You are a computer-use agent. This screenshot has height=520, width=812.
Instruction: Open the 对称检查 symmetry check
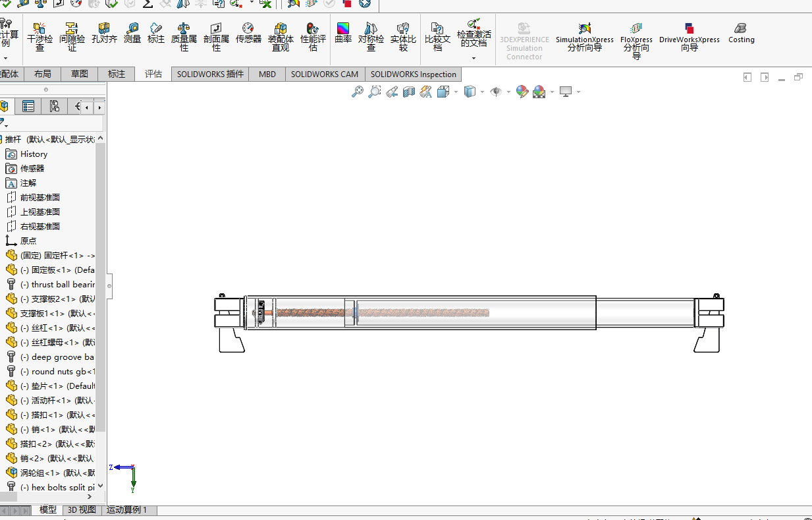pos(371,36)
